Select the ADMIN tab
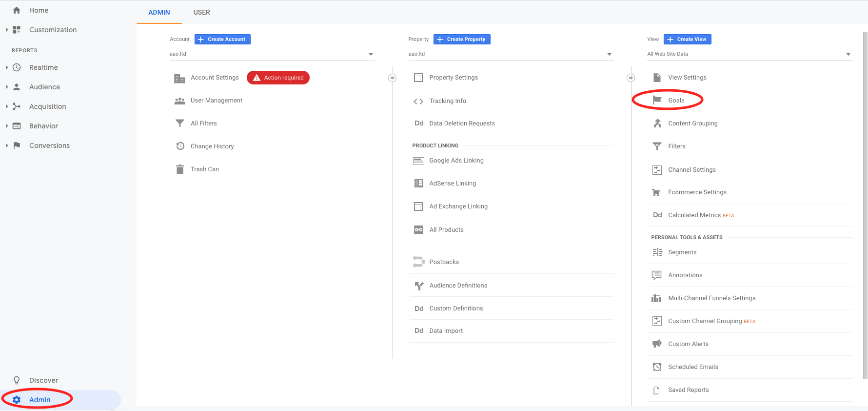Image resolution: width=868 pixels, height=411 pixels. pos(159,12)
